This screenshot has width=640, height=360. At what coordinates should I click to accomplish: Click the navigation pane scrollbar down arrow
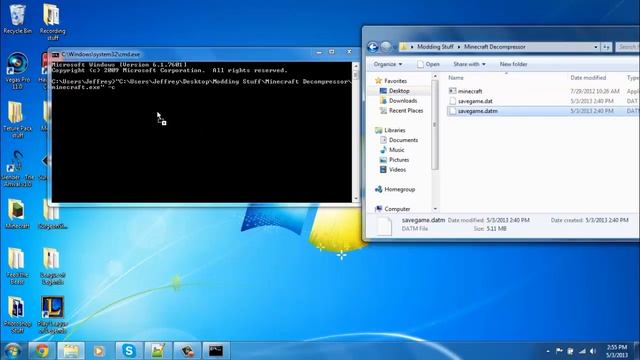435,209
